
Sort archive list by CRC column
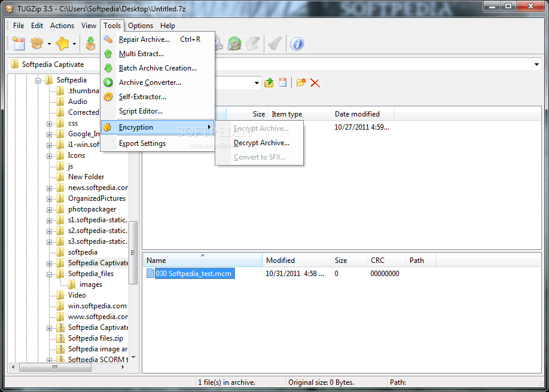[x=386, y=261]
